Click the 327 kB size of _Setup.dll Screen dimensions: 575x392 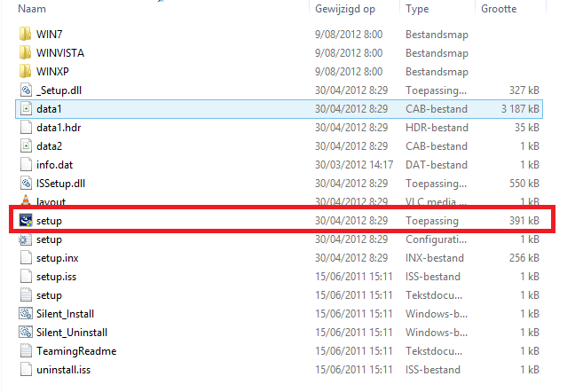524,90
